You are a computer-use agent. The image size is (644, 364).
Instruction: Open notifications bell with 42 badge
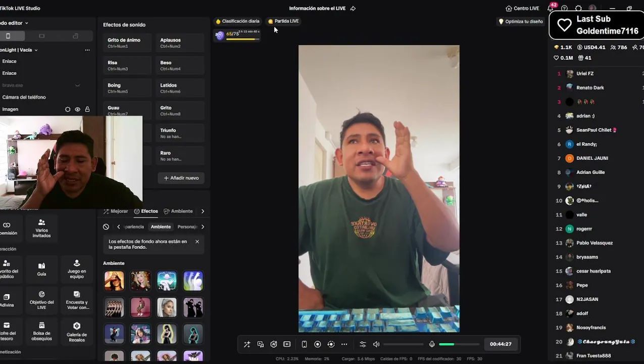point(551,9)
